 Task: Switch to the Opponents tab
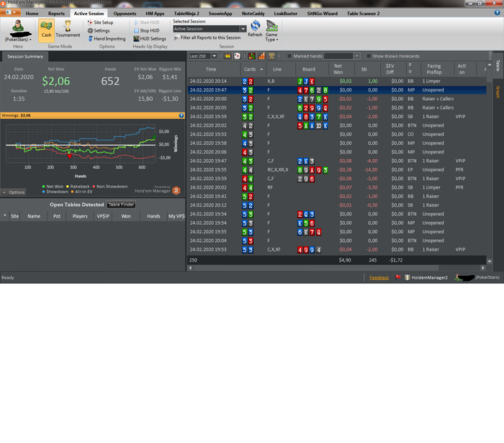125,14
